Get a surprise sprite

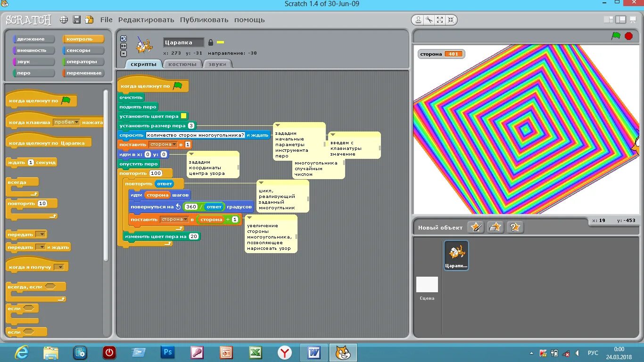515,227
